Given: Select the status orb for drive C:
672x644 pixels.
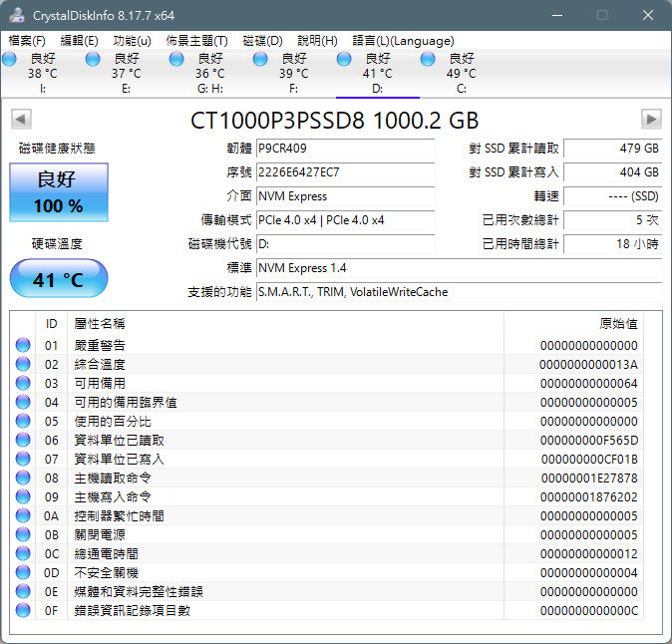Looking at the screenshot, I should pos(429,60).
